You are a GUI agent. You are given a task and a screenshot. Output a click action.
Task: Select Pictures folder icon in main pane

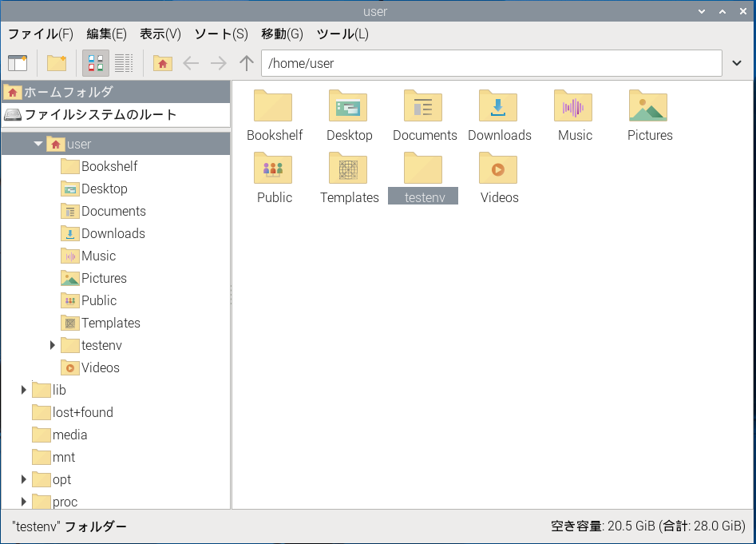coord(648,107)
